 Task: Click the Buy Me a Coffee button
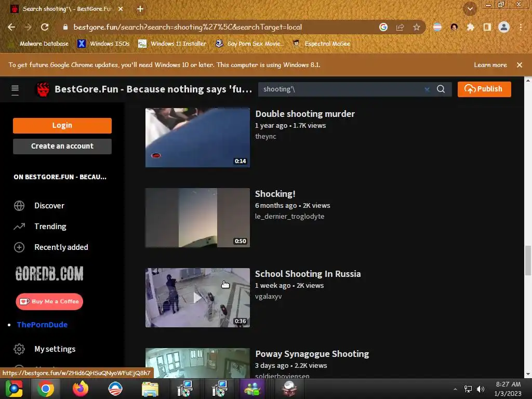[49, 302]
